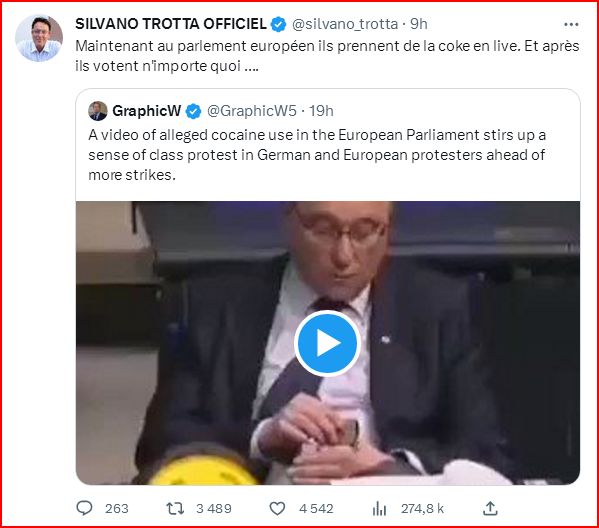Click the reply speech bubble icon

click(84, 509)
